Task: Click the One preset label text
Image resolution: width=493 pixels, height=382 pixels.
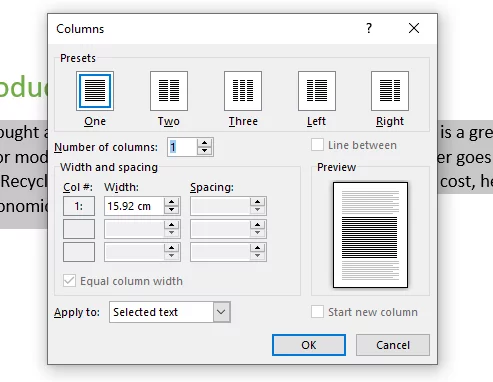Action: tap(95, 121)
